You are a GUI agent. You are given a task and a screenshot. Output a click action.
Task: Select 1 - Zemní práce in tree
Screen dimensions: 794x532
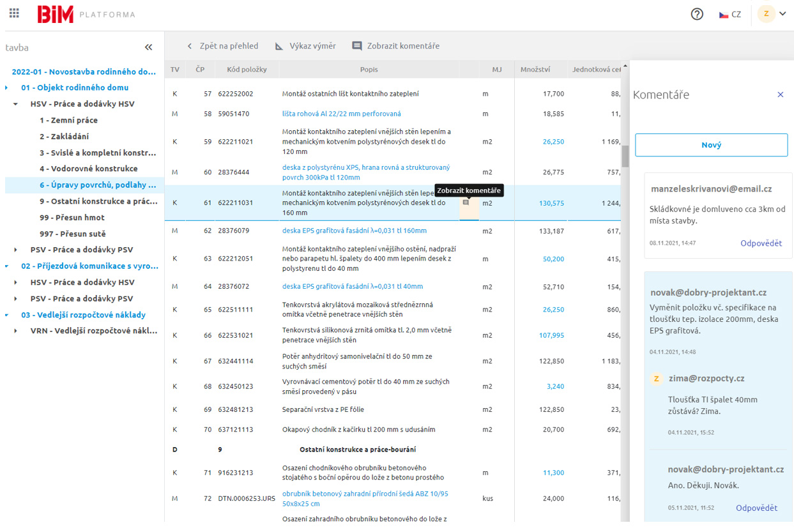click(68, 120)
